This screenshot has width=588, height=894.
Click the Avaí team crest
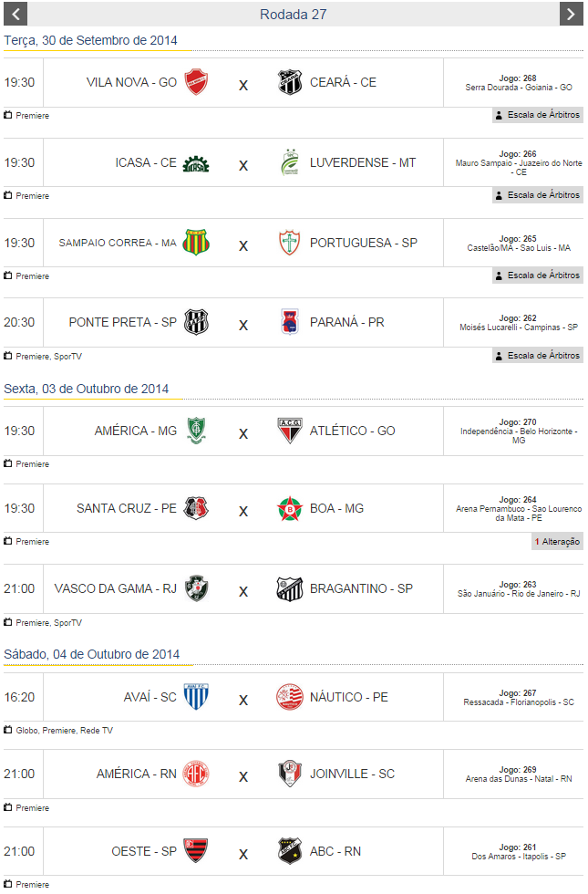coord(196,697)
